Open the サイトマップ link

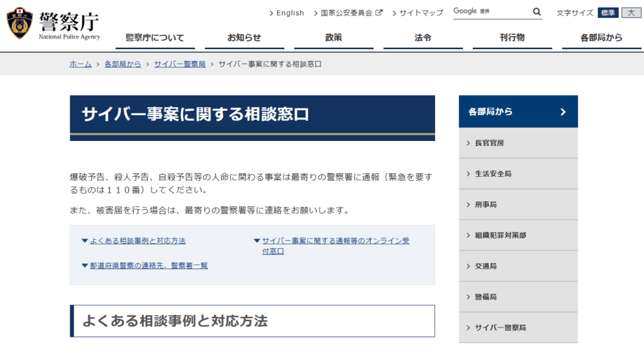pos(421,13)
